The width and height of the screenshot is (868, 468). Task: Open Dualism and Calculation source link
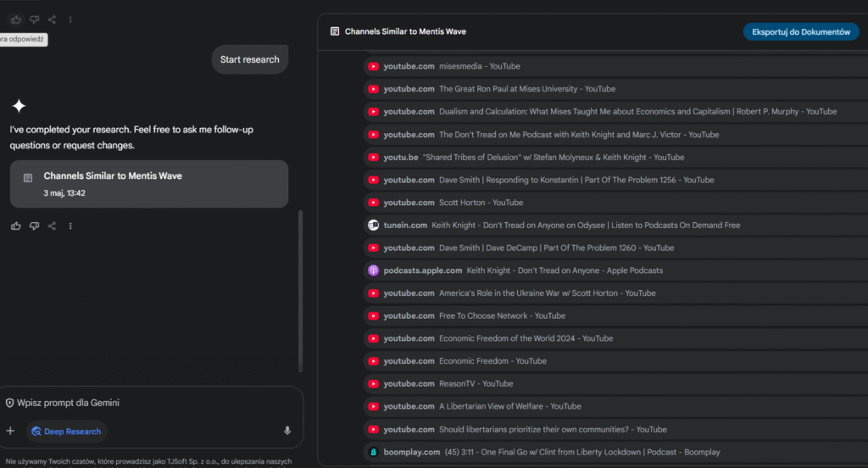coord(615,112)
